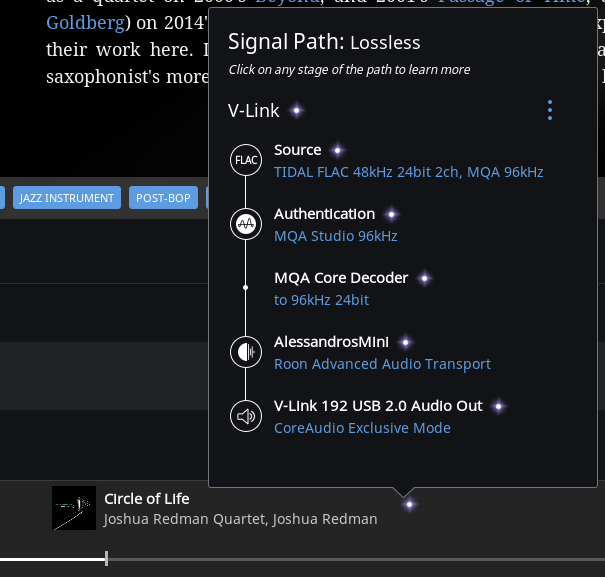Select the JAZZ INSTRUMENT genre tag
The width and height of the screenshot is (605, 577).
coord(67,198)
